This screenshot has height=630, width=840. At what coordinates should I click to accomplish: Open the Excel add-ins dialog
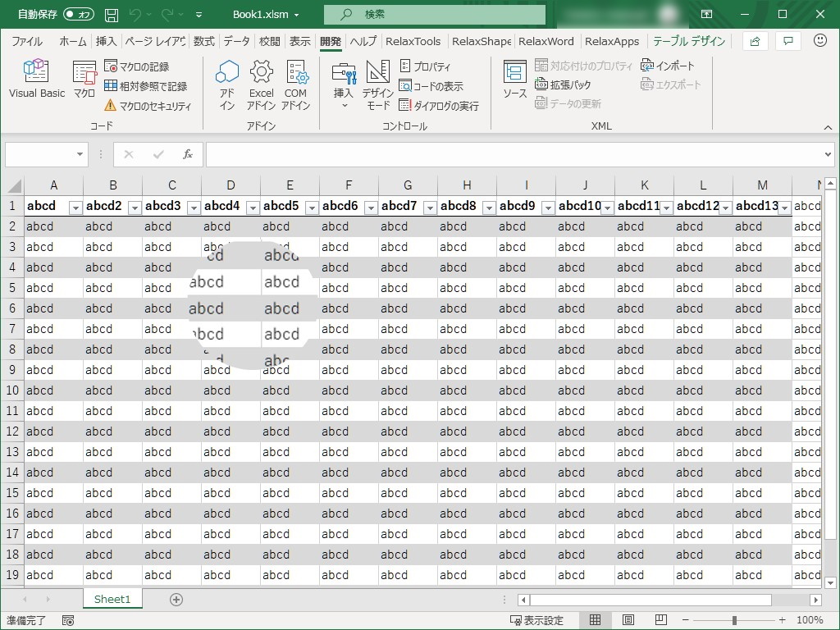pyautogui.click(x=261, y=85)
